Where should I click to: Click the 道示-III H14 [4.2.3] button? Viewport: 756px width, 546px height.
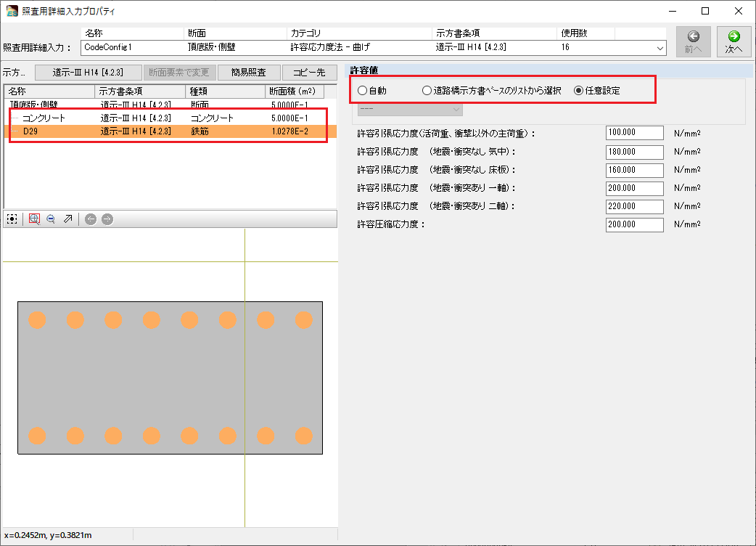tap(87, 73)
